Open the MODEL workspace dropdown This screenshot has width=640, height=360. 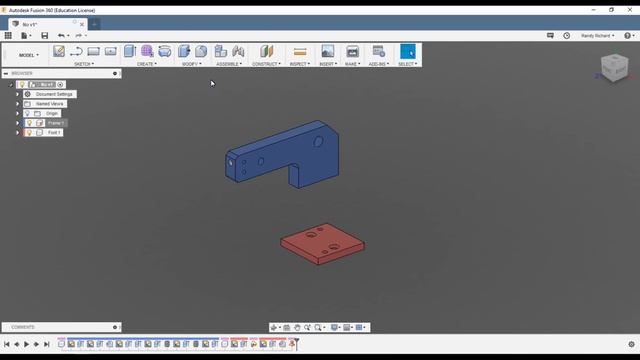(29, 55)
